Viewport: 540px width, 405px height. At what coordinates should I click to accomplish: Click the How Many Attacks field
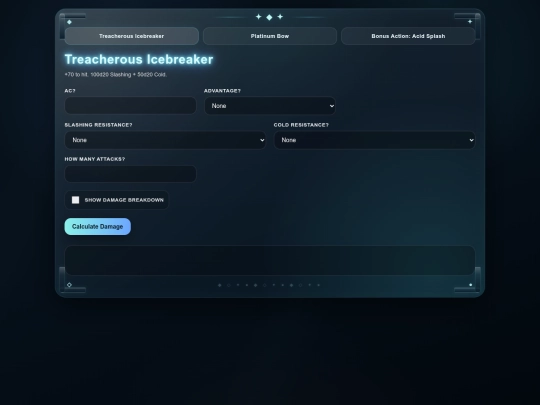point(131,174)
